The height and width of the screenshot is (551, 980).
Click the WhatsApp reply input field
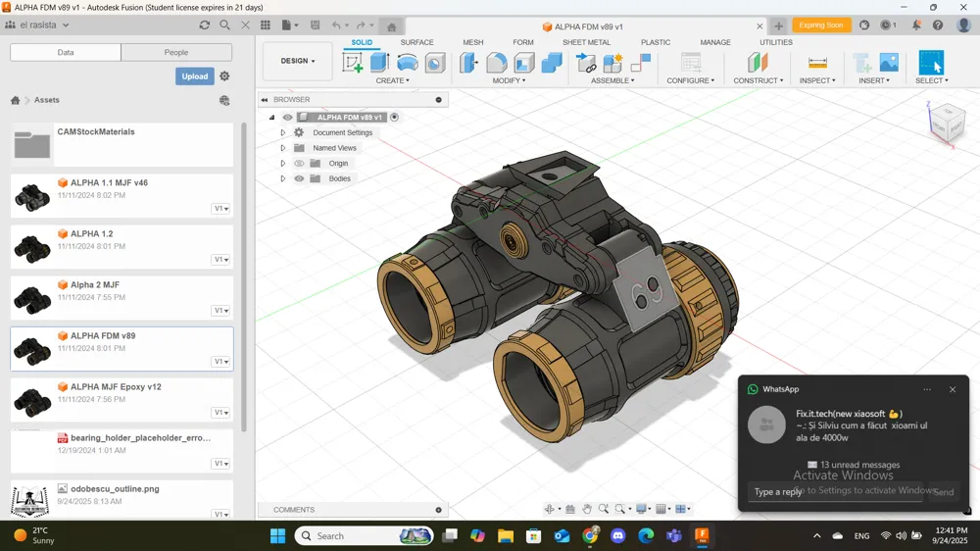pos(835,492)
